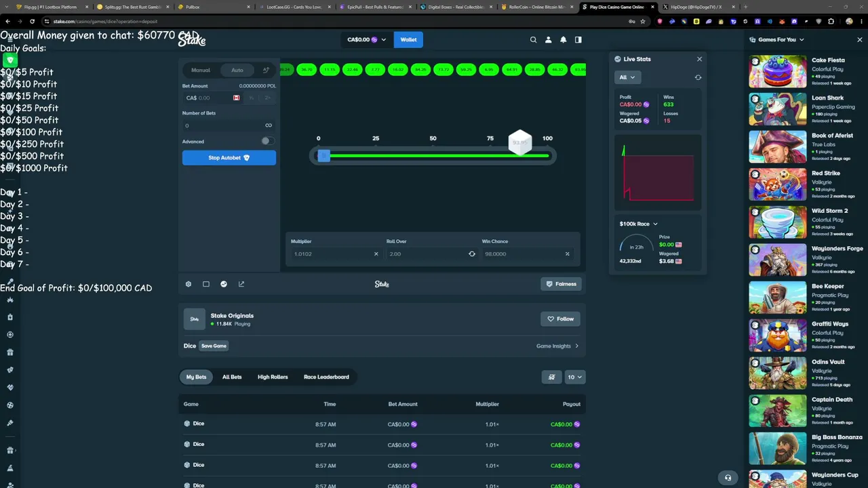Switch to theatre mode icon
This screenshot has width=868, height=488.
click(x=206, y=284)
